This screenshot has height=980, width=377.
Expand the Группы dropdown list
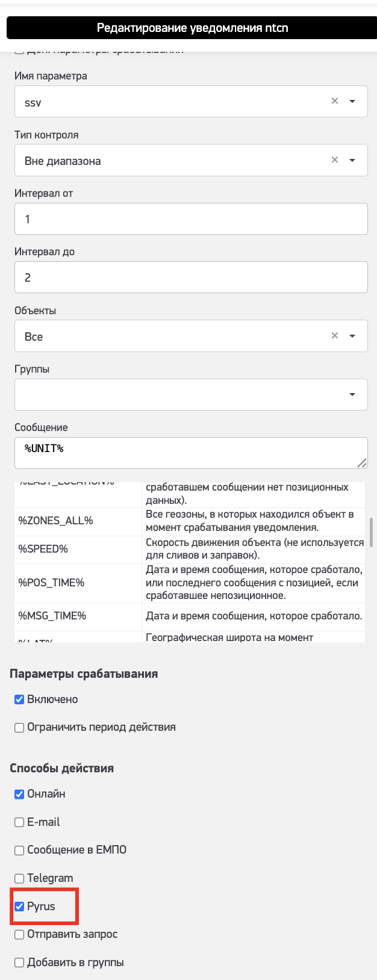coord(352,395)
